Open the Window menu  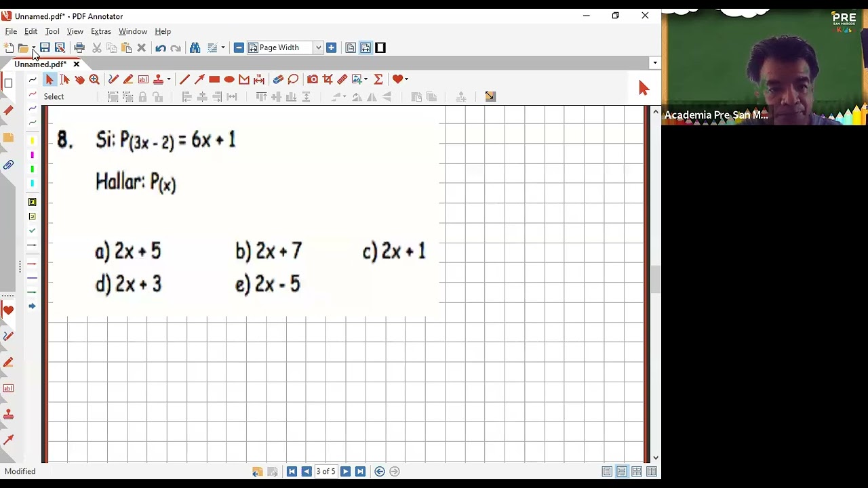coord(133,31)
